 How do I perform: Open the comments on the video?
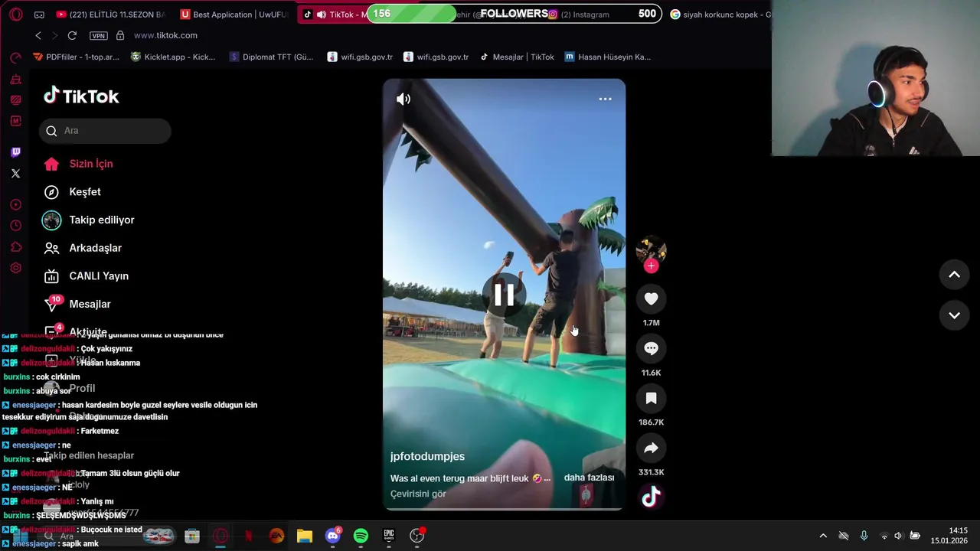tap(651, 349)
